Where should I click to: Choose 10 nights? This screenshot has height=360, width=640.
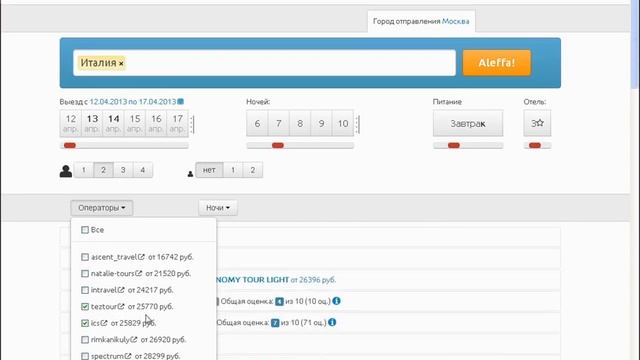pyautogui.click(x=343, y=123)
